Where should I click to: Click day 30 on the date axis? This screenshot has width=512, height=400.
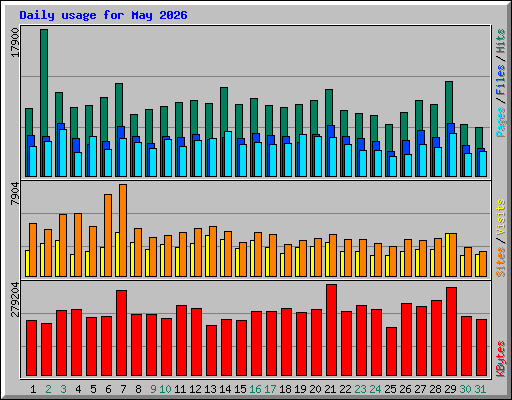click(x=465, y=389)
